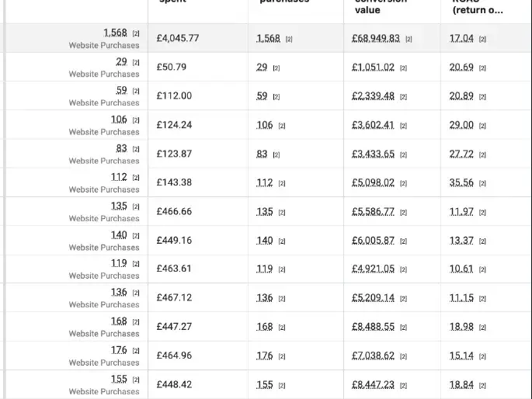The width and height of the screenshot is (532, 399).
Task: Click the [2] marker next to ROAS 17.04
Action: (482, 40)
